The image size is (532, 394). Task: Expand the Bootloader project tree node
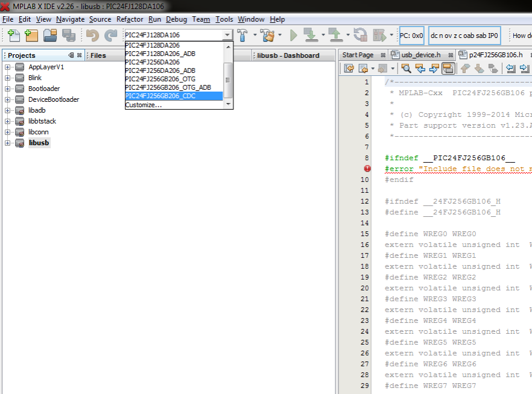coord(8,89)
